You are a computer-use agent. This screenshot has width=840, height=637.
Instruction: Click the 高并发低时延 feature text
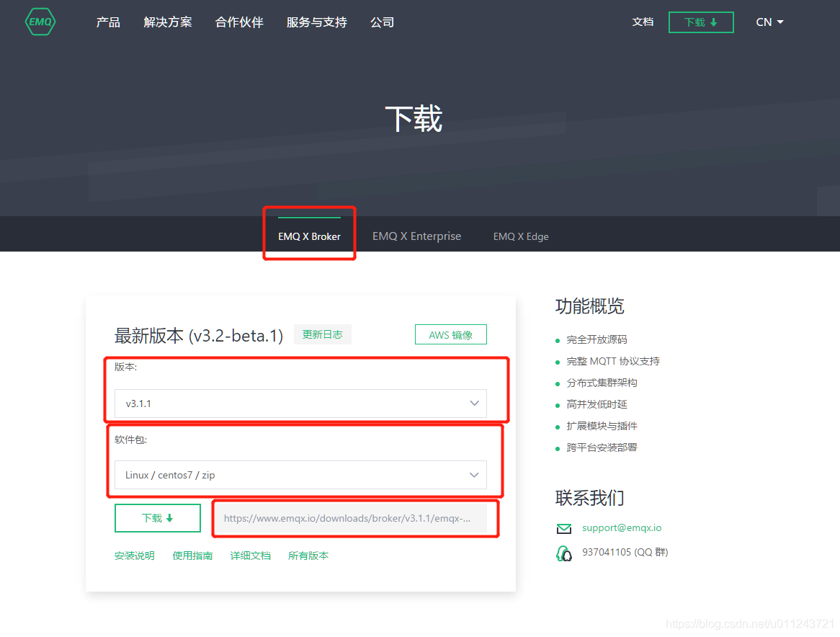597,404
